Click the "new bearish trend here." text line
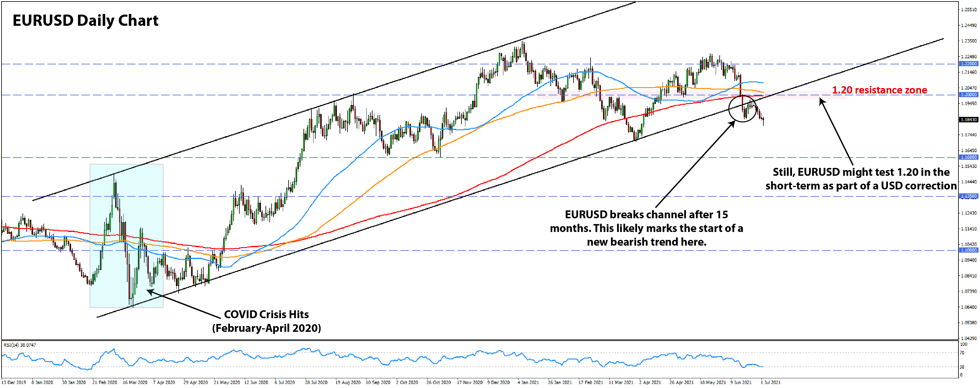The width and height of the screenshot is (980, 388). [x=646, y=242]
